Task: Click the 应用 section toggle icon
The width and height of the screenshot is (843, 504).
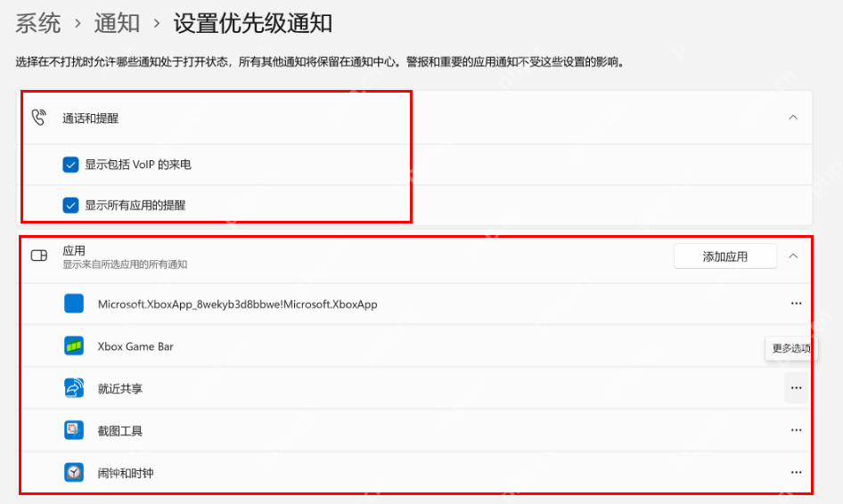Action: [38, 256]
